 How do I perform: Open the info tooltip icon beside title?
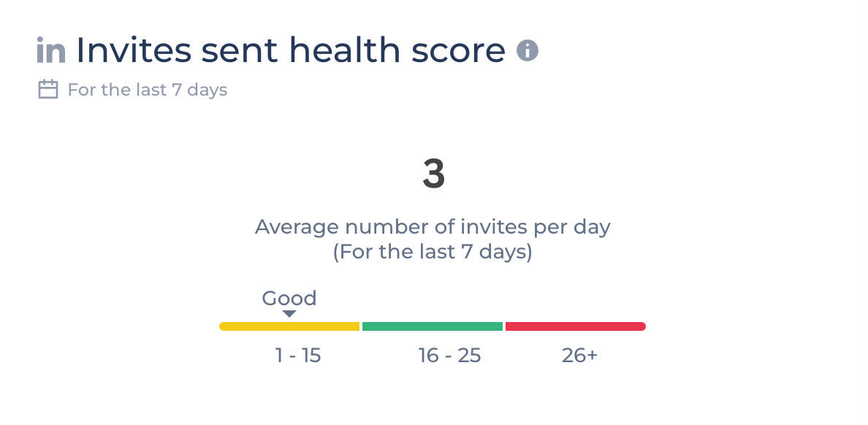(527, 50)
